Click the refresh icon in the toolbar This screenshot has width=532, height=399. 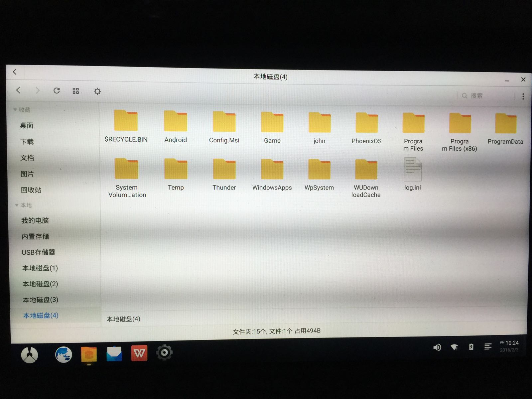pos(57,90)
